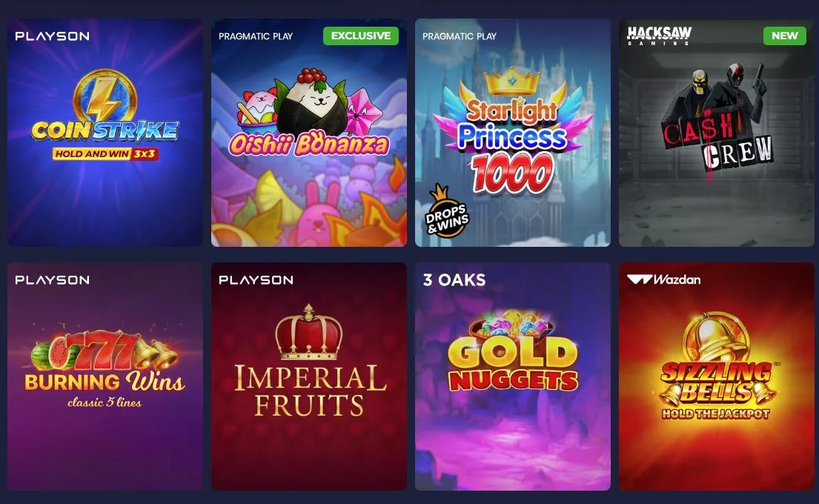The width and height of the screenshot is (819, 504).
Task: Open the Oishii Bonanza game tile
Action: point(308,133)
